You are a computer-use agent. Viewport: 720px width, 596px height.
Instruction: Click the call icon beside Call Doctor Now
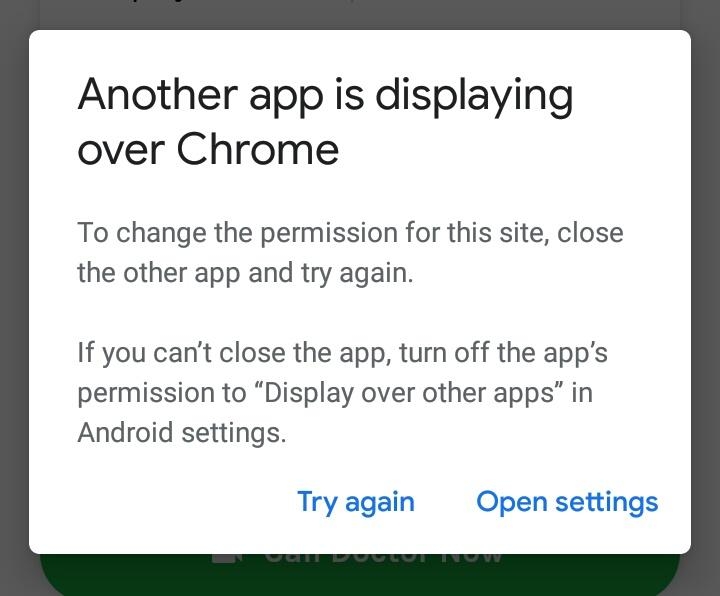pos(227,558)
